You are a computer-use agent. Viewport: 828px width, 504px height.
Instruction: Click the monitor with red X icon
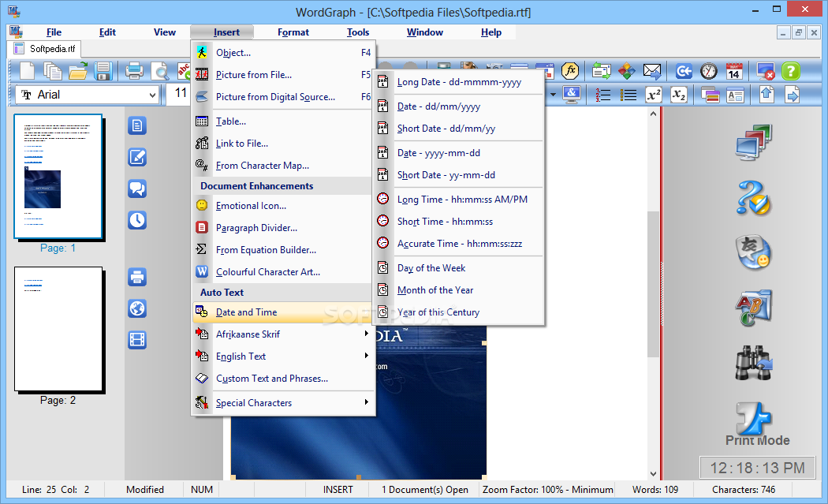766,71
